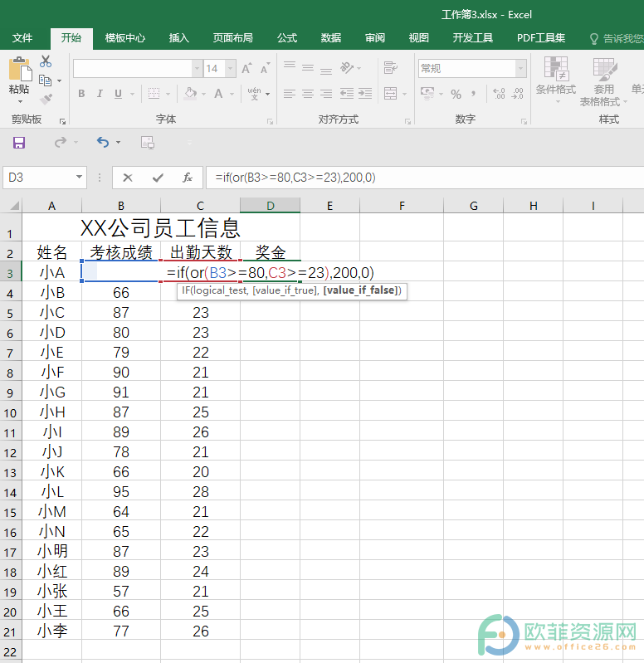Viewport: 644px width, 663px height.
Task: Click the Borders icon
Action: click(154, 94)
